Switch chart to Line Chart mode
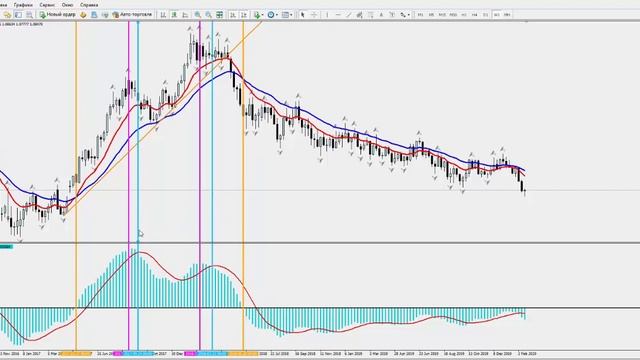 (185, 15)
